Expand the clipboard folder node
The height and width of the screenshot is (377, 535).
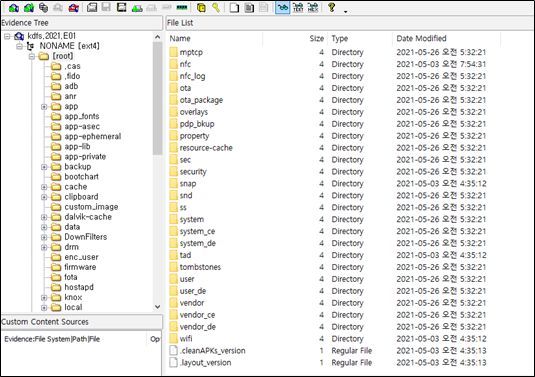[44, 197]
